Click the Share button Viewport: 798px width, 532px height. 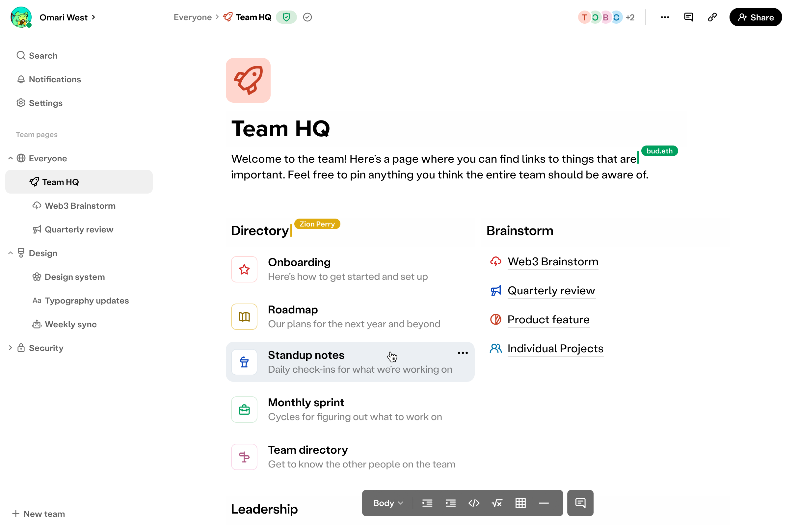755,17
